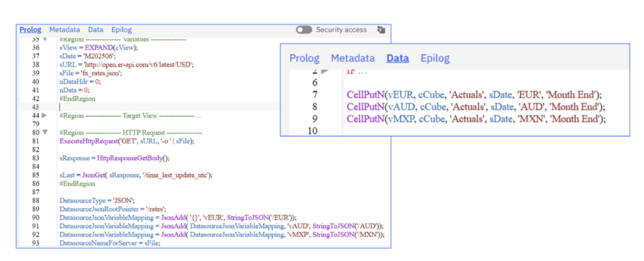Click the line sFile = 'fx_rates.json';
The width and height of the screenshot is (644, 261).
click(x=91, y=73)
